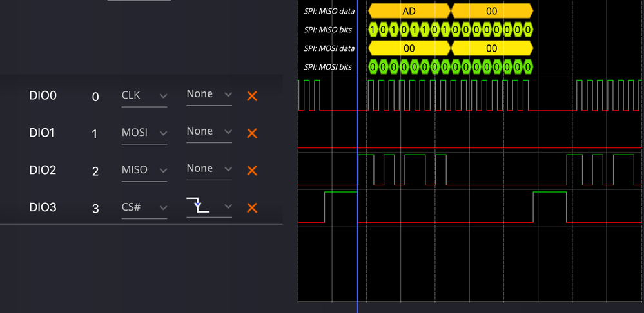Open the CS# signal role dropdown

[144, 207]
